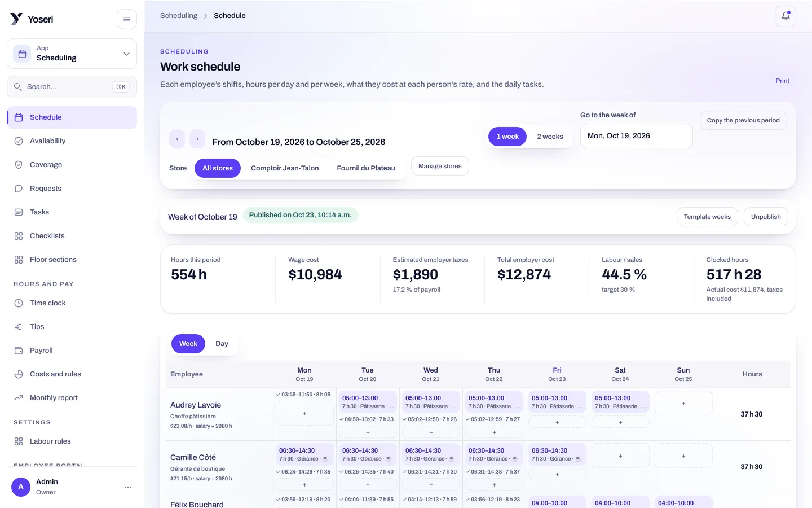This screenshot has height=508, width=812.
Task: Open the Monthly report page
Action: click(72, 398)
